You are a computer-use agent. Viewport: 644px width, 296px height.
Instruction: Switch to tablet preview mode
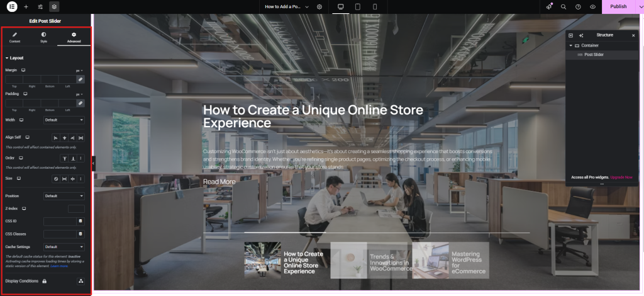pos(358,6)
